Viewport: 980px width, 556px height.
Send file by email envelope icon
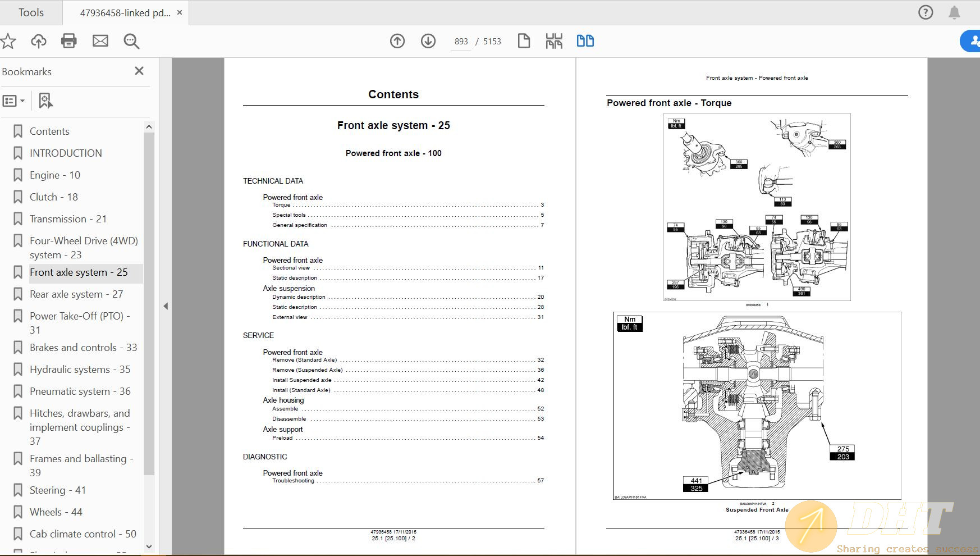point(100,41)
